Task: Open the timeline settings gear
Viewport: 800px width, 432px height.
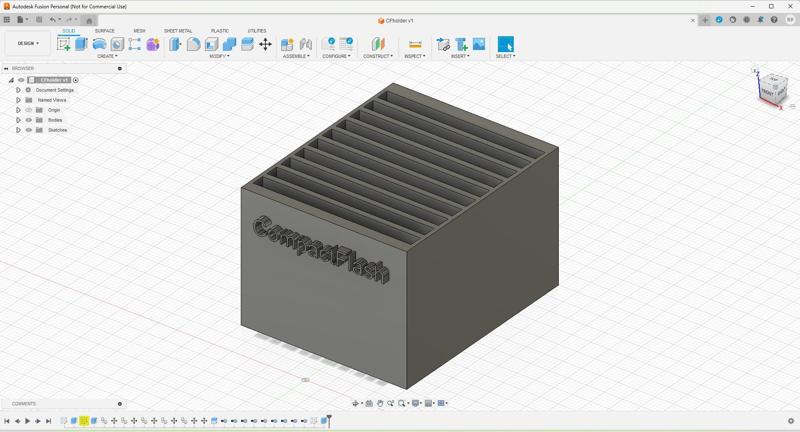Action: click(x=791, y=421)
